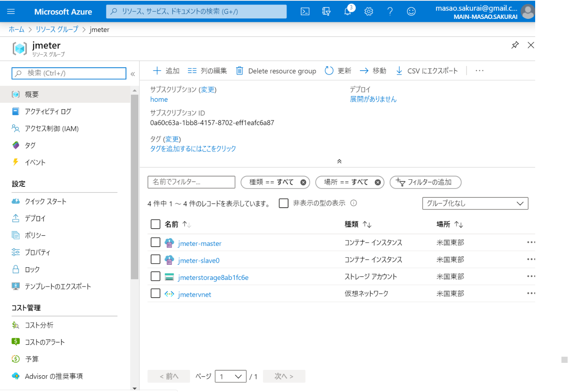Click Delete resource group button
The width and height of the screenshot is (568, 392).
pyautogui.click(x=276, y=71)
